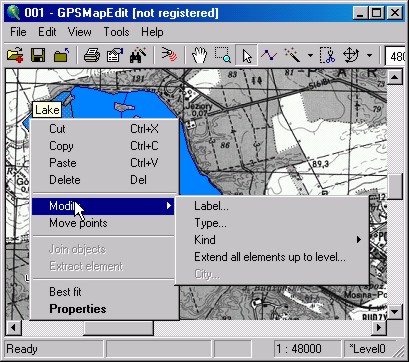This screenshot has height=362, width=409.
Task: Close the GPSMapEdit window
Action: click(395, 13)
